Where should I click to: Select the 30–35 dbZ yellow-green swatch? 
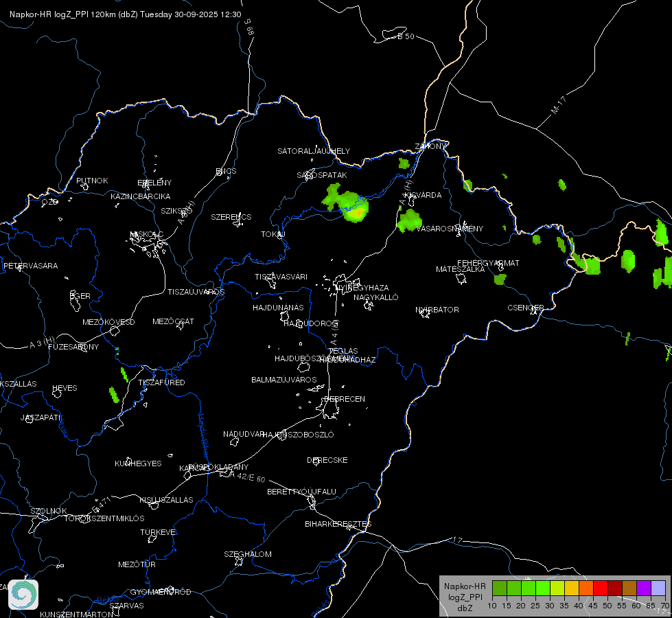[x=557, y=588]
